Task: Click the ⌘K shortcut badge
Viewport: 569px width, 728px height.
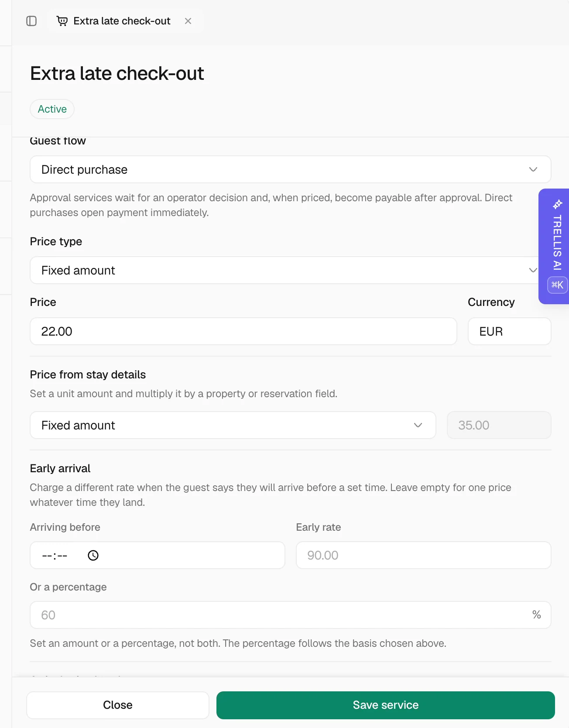Action: [557, 285]
